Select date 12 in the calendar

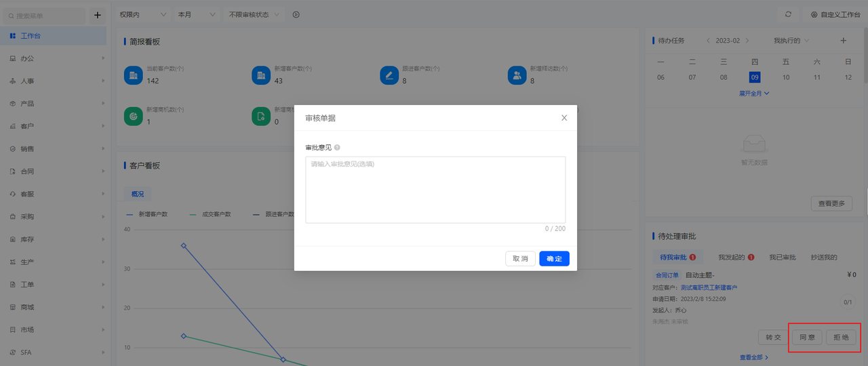coord(848,77)
